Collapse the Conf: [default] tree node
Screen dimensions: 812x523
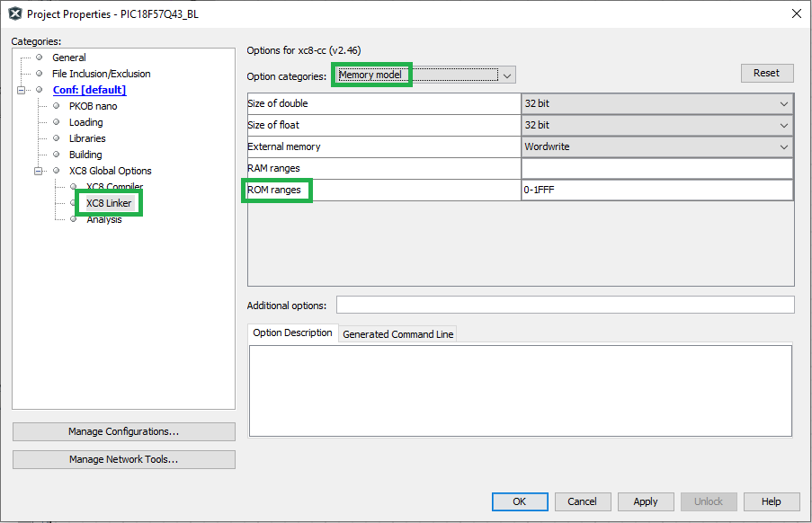pos(22,90)
